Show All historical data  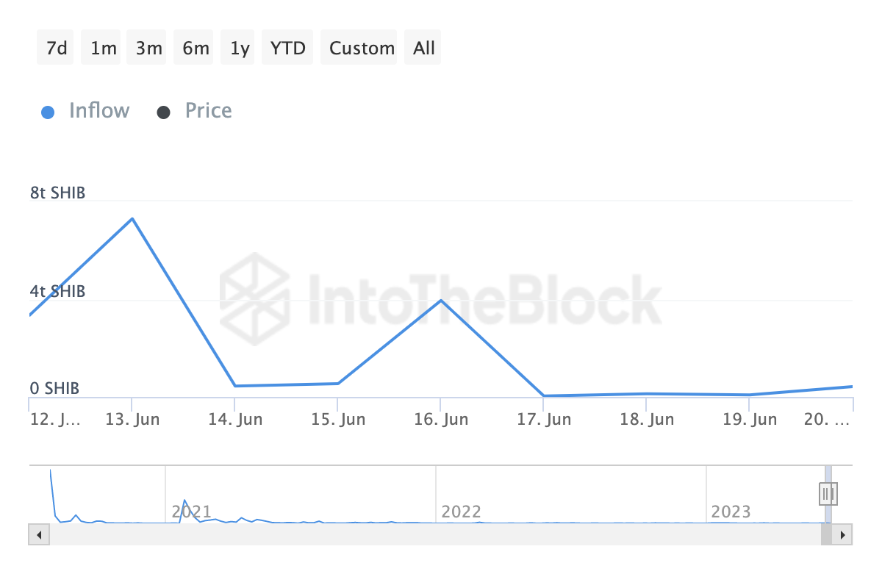tap(424, 49)
